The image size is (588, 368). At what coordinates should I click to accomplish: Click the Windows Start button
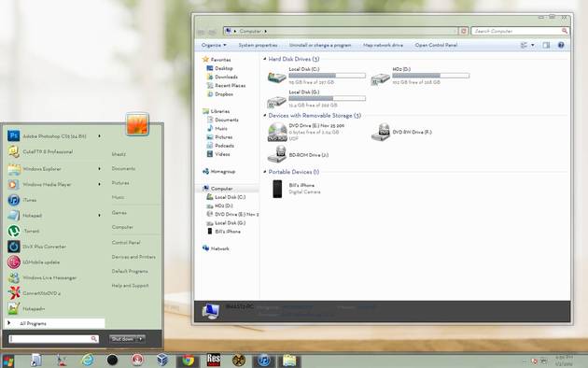tap(7, 361)
